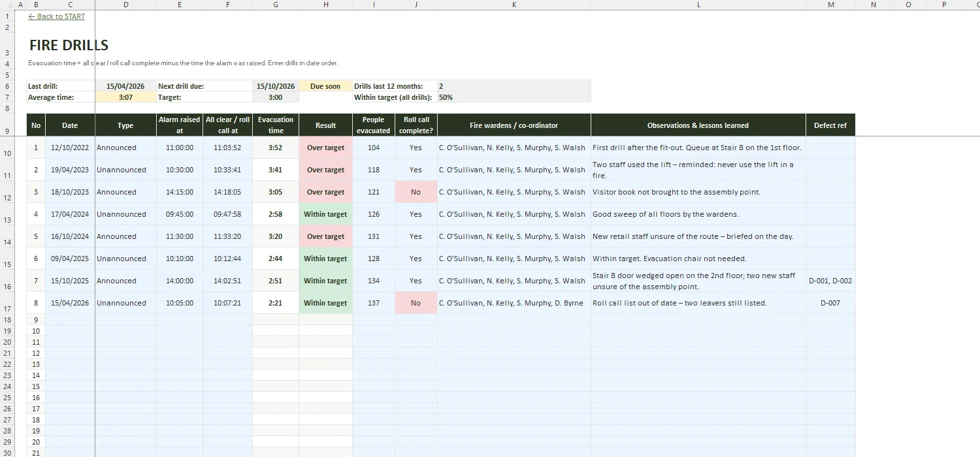Click the Drills last 12 months value 2

coord(514,86)
